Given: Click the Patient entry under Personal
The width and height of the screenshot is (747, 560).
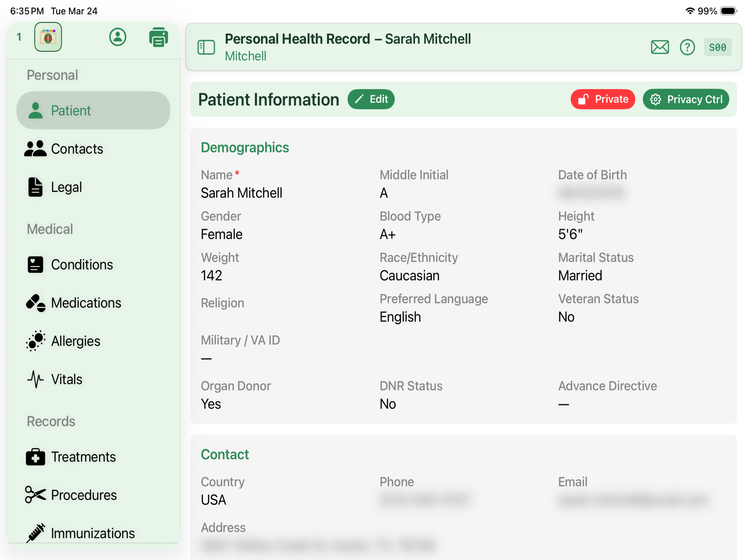Looking at the screenshot, I should click(71, 110).
